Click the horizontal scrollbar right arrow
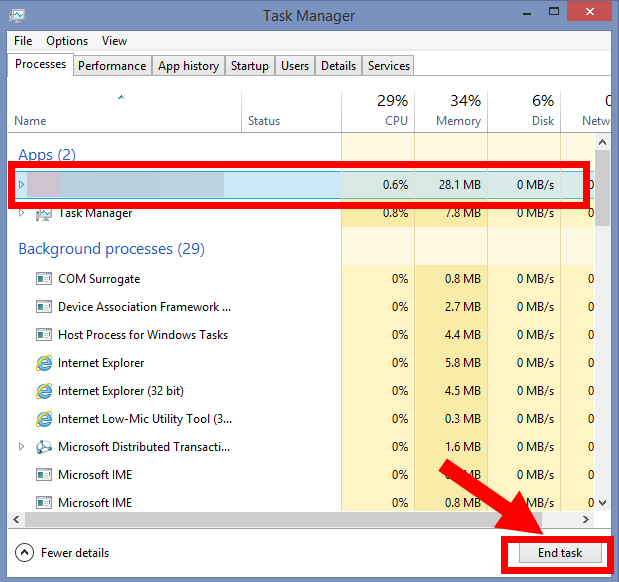This screenshot has height=582, width=619. click(586, 519)
